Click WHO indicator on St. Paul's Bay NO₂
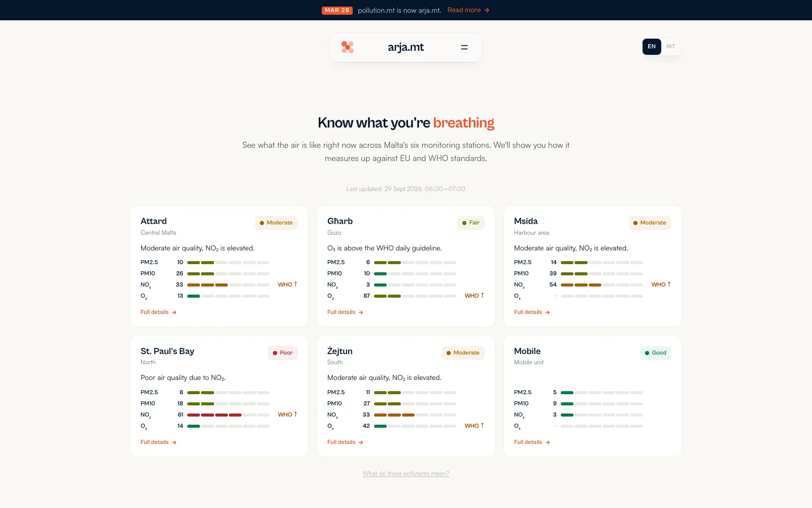Viewport: 812px width, 508px height. (x=288, y=415)
